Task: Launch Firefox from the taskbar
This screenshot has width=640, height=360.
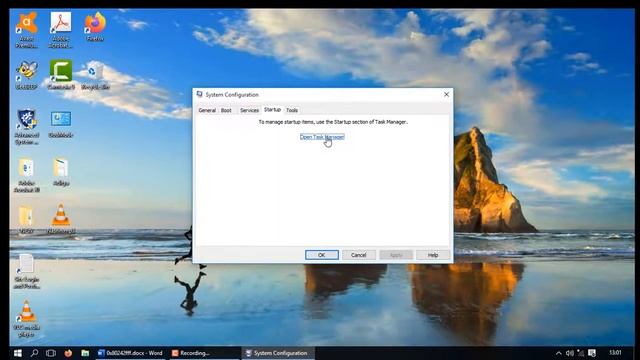Action: (x=68, y=353)
